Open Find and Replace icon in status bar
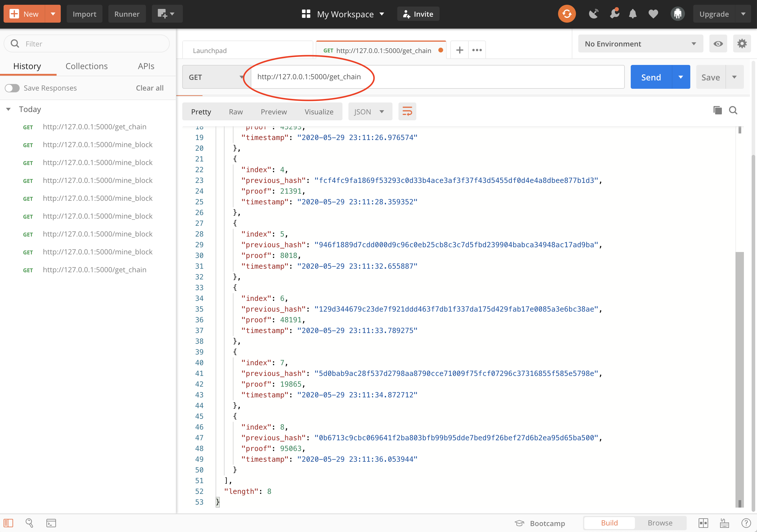 (x=29, y=523)
